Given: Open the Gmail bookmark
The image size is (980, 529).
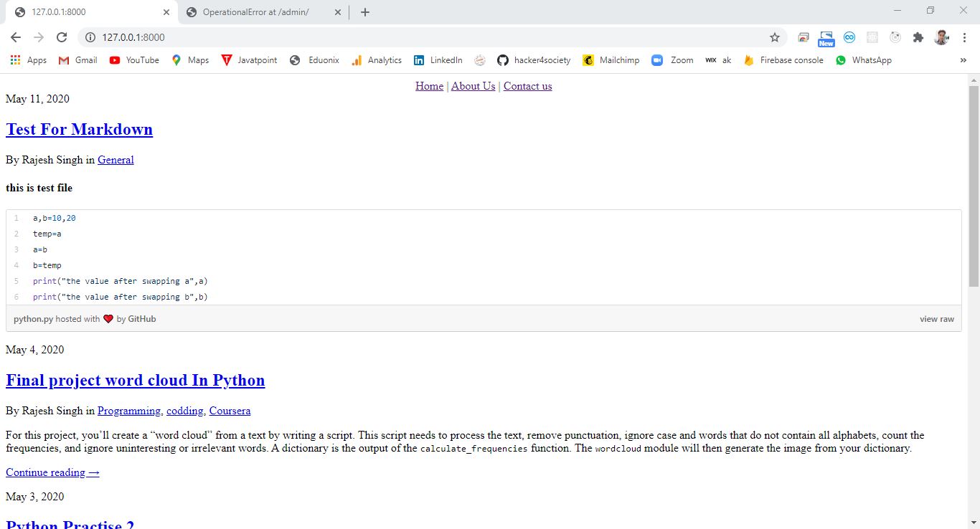Looking at the screenshot, I should (x=77, y=60).
